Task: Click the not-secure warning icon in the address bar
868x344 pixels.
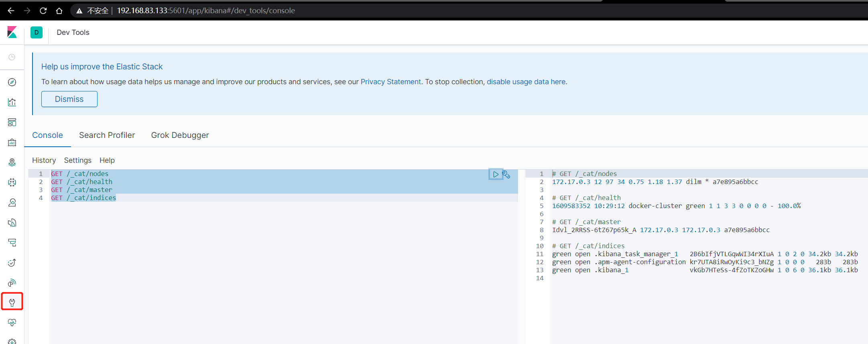Action: click(x=79, y=11)
